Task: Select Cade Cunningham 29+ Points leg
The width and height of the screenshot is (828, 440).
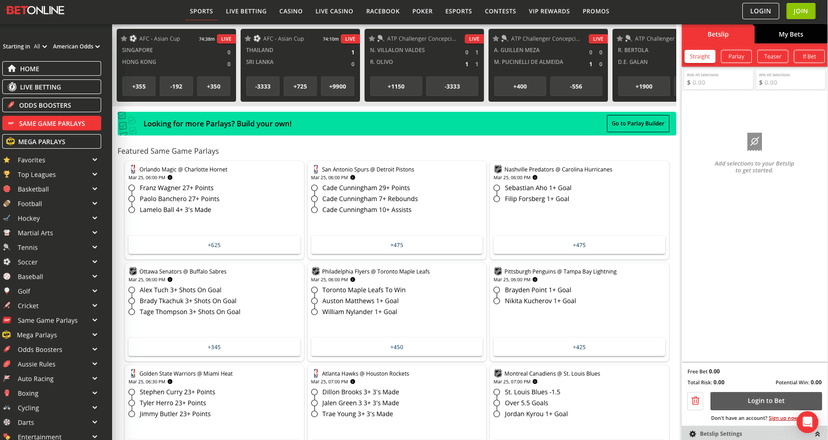Action: [x=314, y=188]
